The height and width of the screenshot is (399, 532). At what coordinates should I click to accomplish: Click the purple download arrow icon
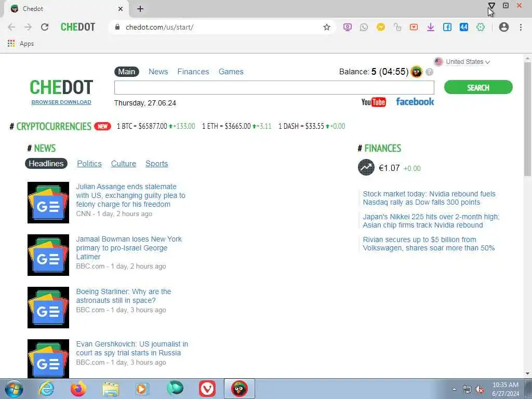click(431, 27)
